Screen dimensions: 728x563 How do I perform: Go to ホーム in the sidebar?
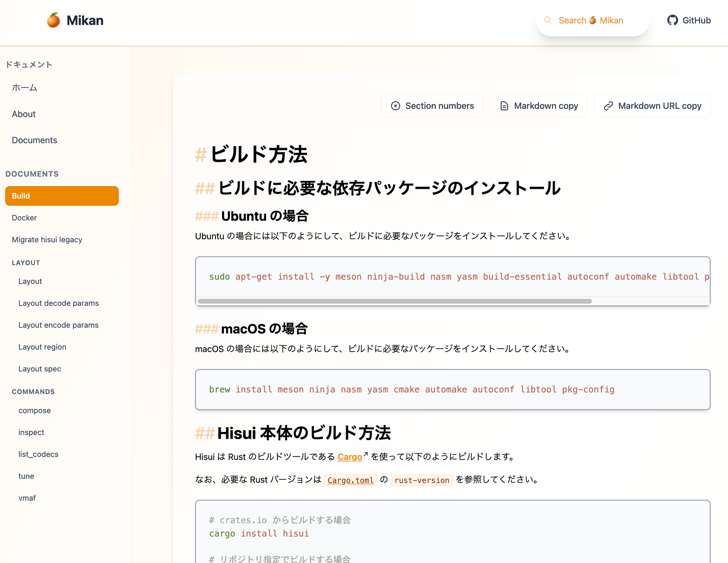tap(24, 88)
